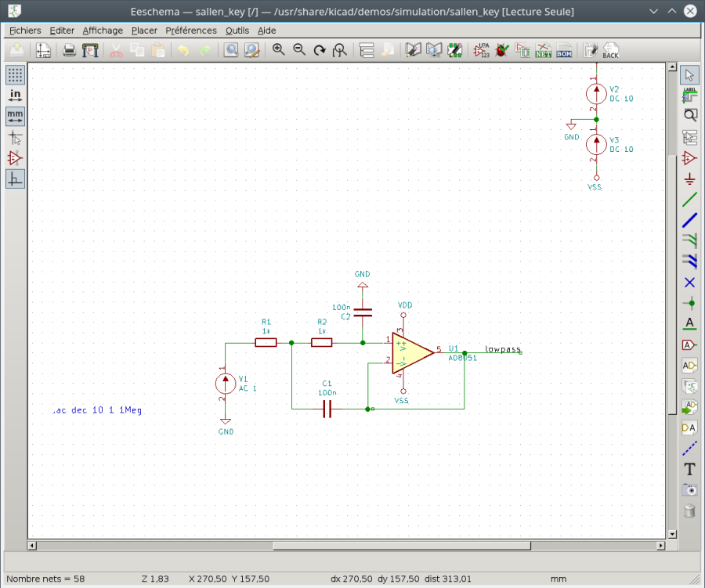
Task: Run electrical rules check ladybug icon
Action: point(502,50)
